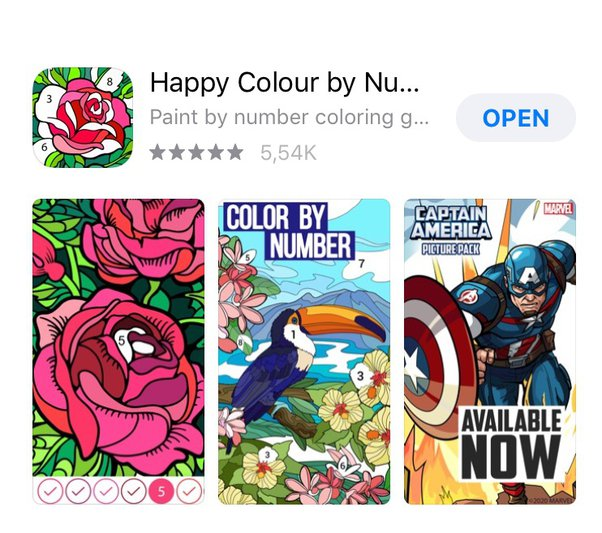The image size is (602, 533).
Task: Tap the second checked color circle
Action: (78, 491)
